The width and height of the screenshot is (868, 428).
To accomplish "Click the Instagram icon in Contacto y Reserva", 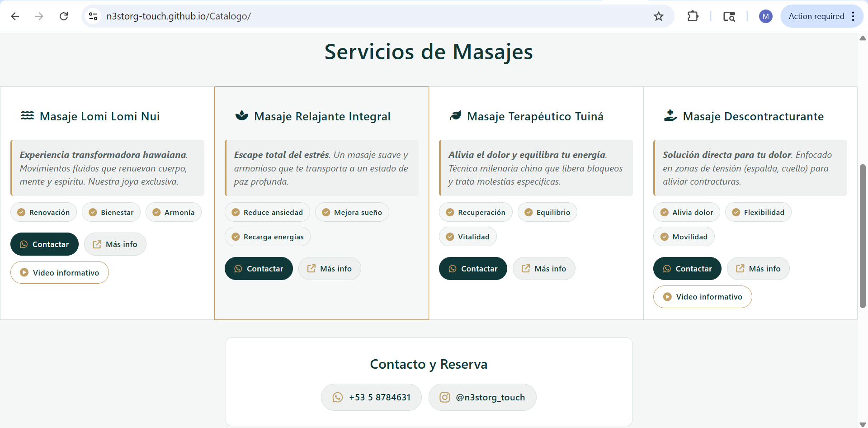I will click(445, 397).
